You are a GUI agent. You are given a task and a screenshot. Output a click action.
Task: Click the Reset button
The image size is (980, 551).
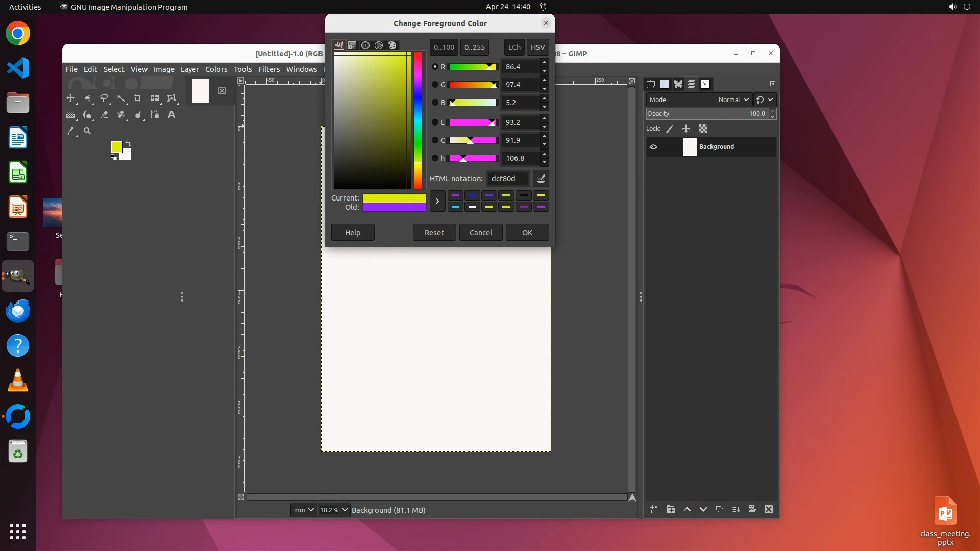click(x=434, y=233)
